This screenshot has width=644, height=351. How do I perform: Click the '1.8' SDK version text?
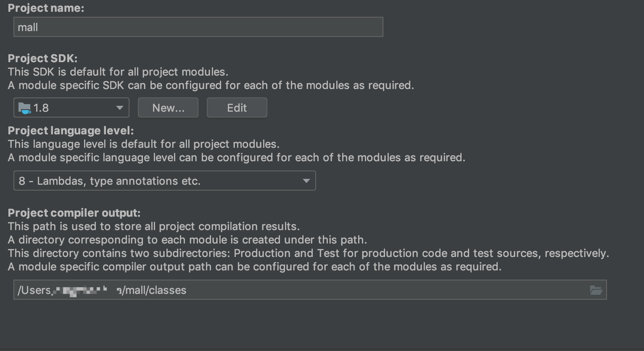click(41, 108)
